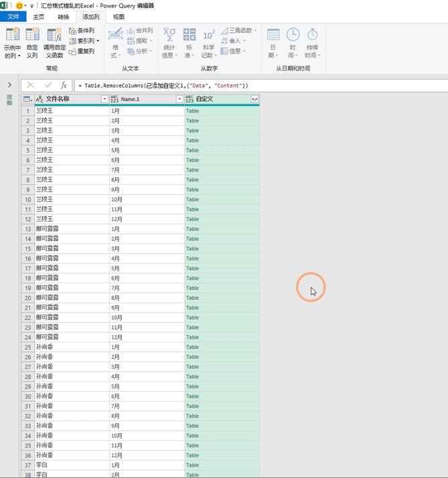Select 李白 cell in row 37
The width and height of the screenshot is (448, 478).
[x=72, y=465]
